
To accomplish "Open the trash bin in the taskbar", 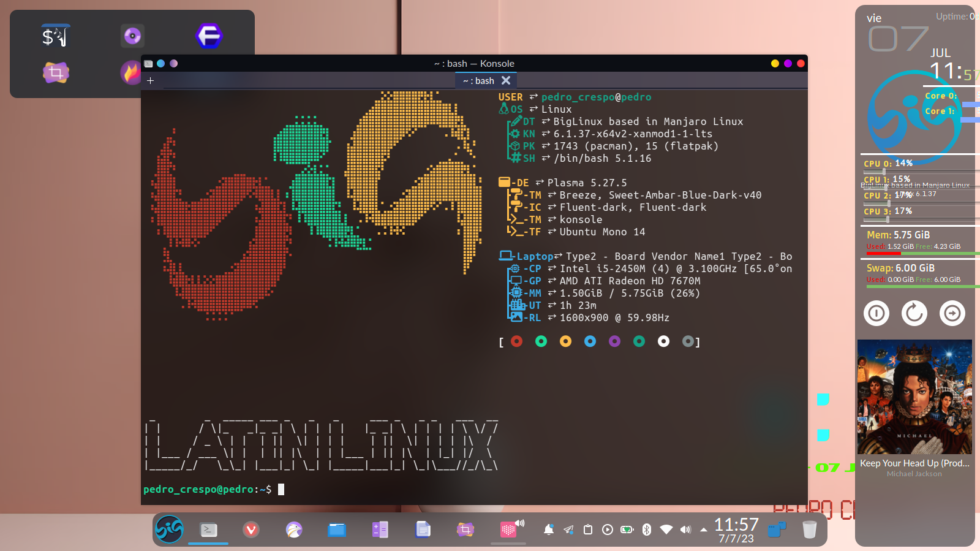I will click(809, 530).
